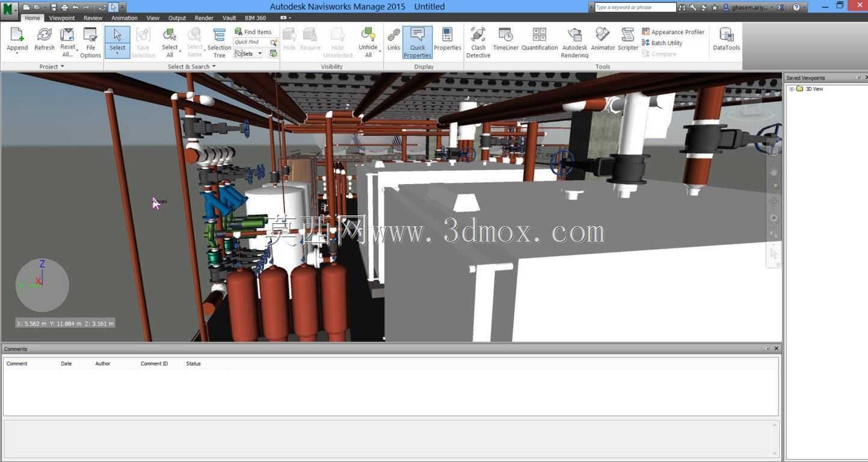Click the XYZ axis orientation gizmo
Image resolution: width=868 pixels, height=462 pixels.
coord(42,285)
